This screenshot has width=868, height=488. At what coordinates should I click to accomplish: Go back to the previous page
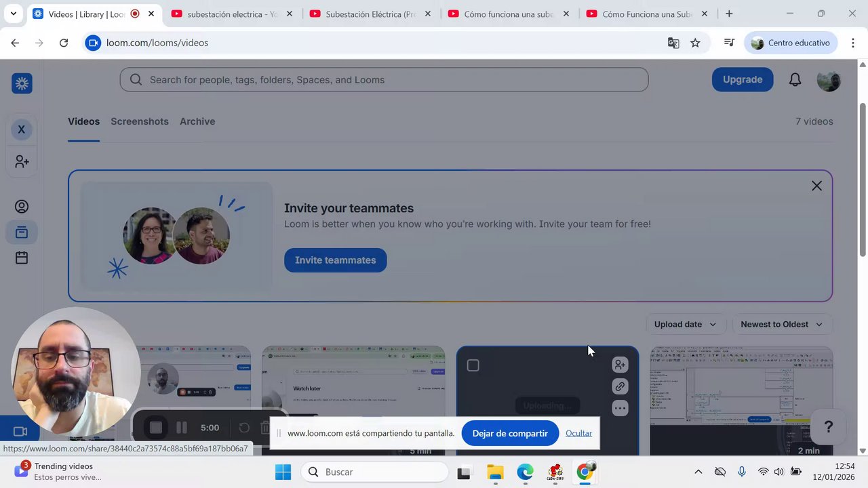15,43
